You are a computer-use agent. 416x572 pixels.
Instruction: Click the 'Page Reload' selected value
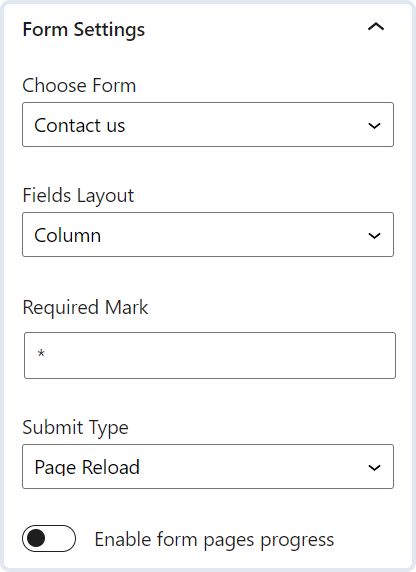(x=87, y=467)
